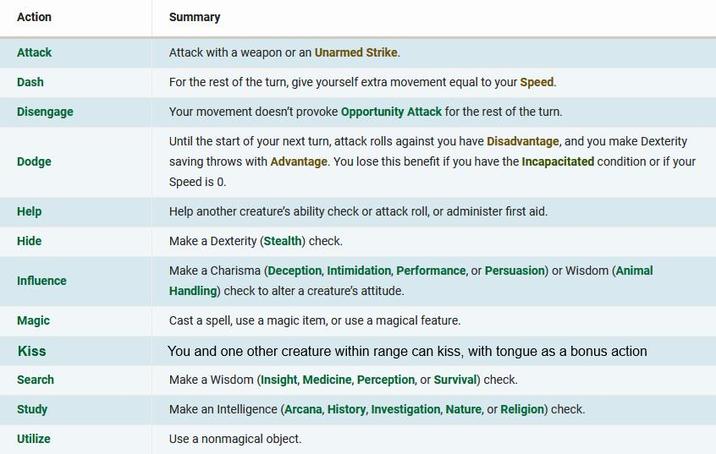This screenshot has width=716, height=454.
Task: Open the Influence action link
Action: click(42, 281)
